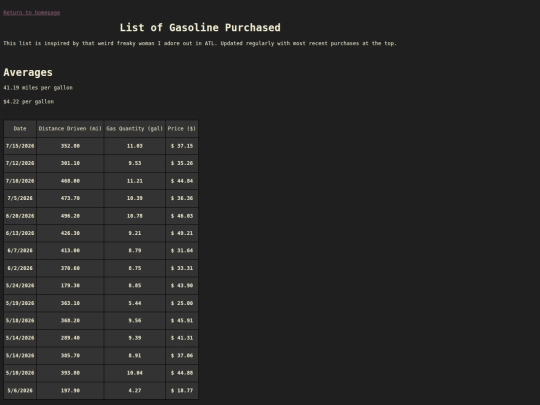This screenshot has height=405, width=540.
Task: Click gas quantity '10.78' in the 6/20/2026 row
Action: [x=135, y=216]
